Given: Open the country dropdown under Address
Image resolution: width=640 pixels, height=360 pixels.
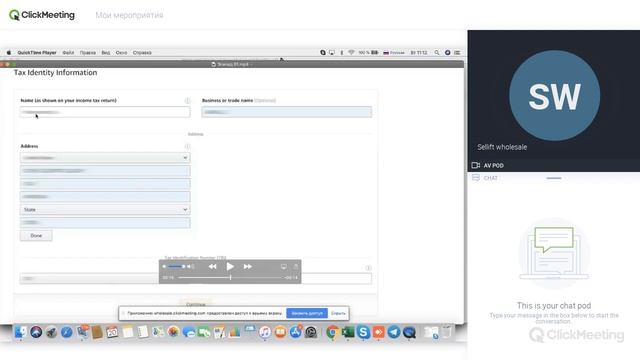Looking at the screenshot, I should [105, 158].
